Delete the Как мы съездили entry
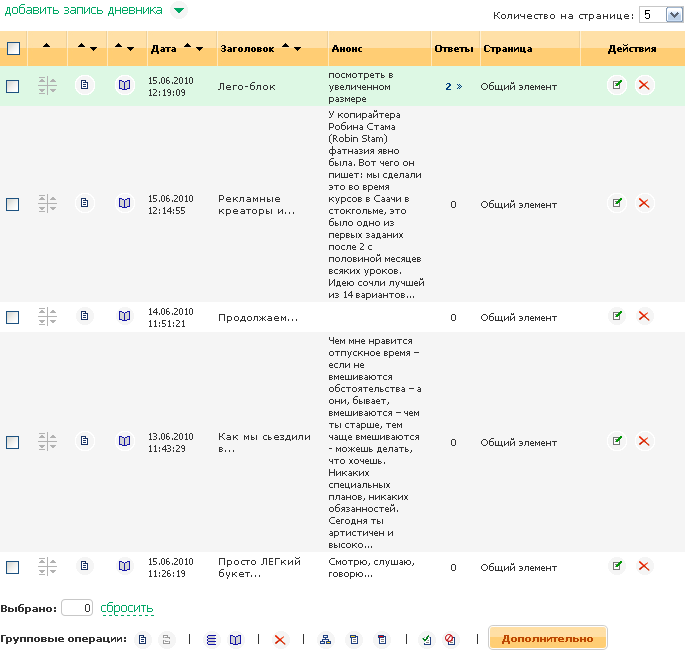 click(x=644, y=442)
